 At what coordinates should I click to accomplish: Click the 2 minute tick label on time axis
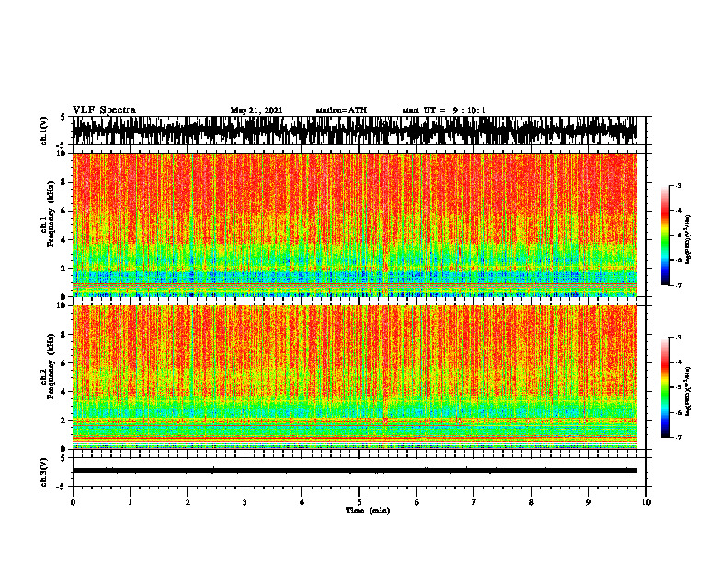(188, 502)
